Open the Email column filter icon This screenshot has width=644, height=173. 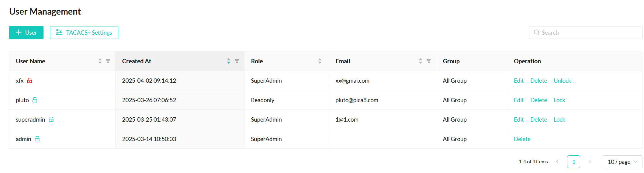pos(429,61)
